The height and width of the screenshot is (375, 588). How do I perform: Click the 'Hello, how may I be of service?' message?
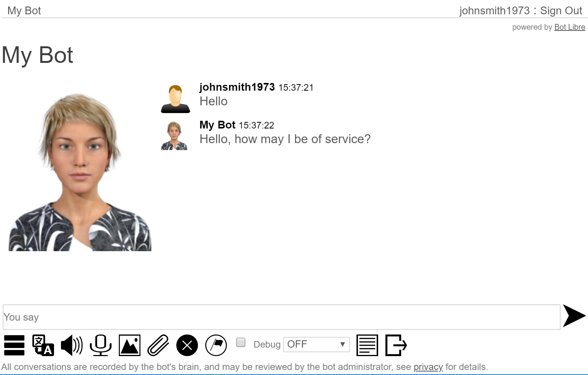pos(285,139)
